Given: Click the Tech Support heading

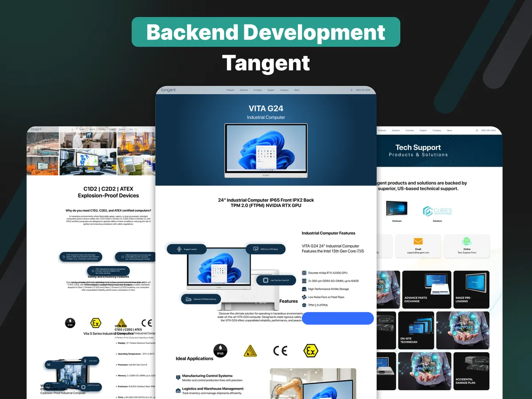Looking at the screenshot, I should click(418, 147).
